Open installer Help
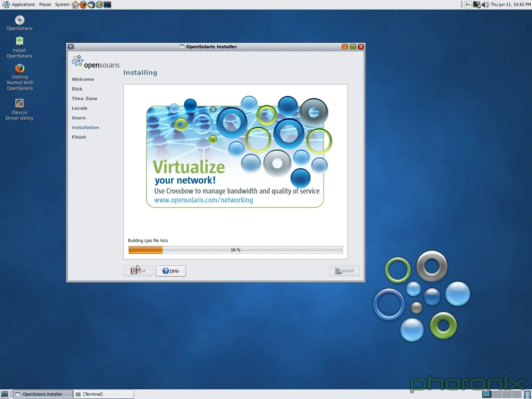Screen dimensions: 532x399 [171, 271]
